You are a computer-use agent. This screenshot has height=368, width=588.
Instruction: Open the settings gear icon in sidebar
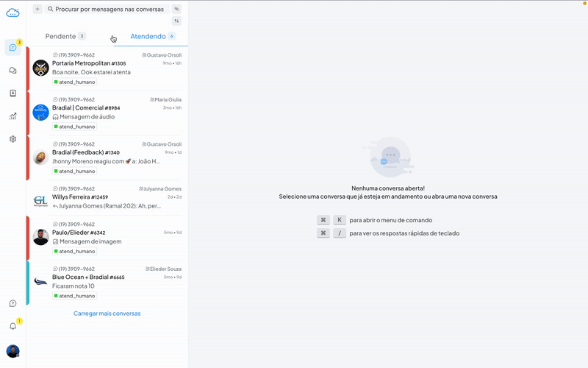(12, 139)
